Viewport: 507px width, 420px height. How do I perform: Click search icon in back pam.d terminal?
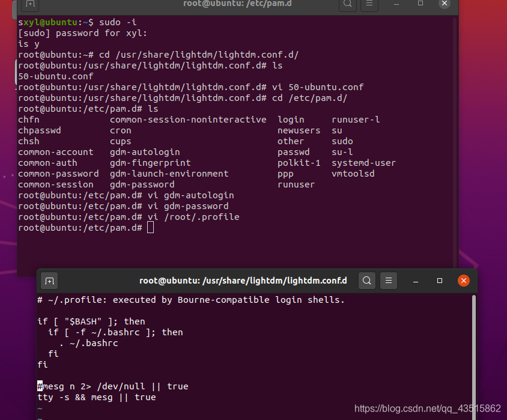tap(348, 4)
